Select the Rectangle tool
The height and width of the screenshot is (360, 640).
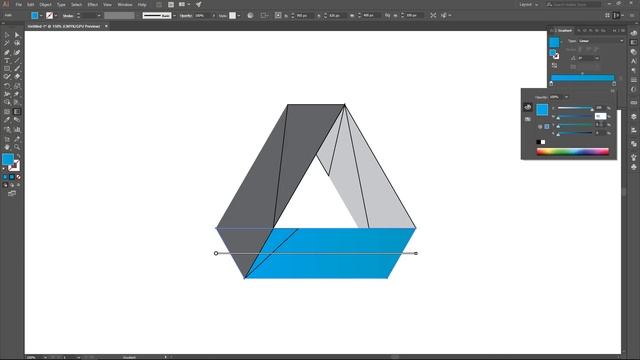click(x=7, y=69)
